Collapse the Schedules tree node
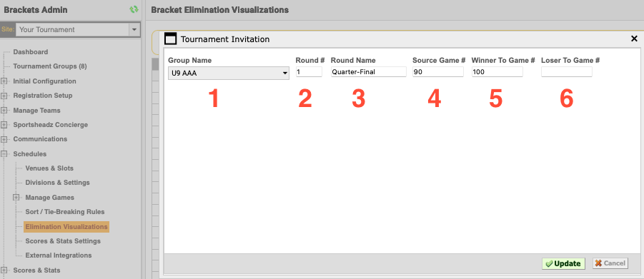The width and height of the screenshot is (644, 279). click(x=4, y=154)
